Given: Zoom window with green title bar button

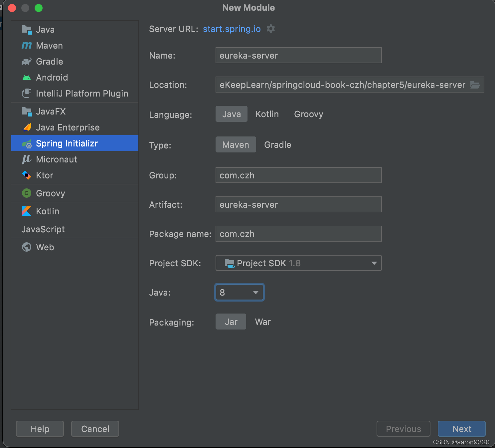Looking at the screenshot, I should tap(39, 8).
